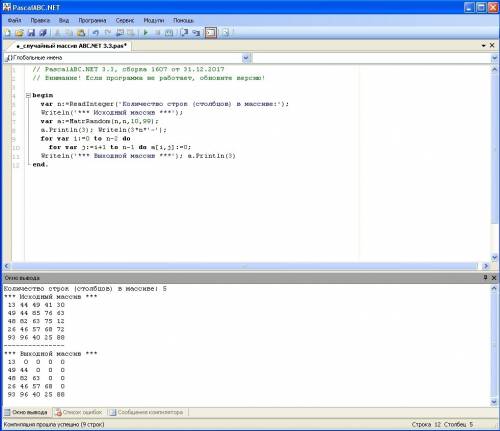The width and height of the screenshot is (500, 431).
Task: Open the Сервис menu
Action: (x=125, y=20)
